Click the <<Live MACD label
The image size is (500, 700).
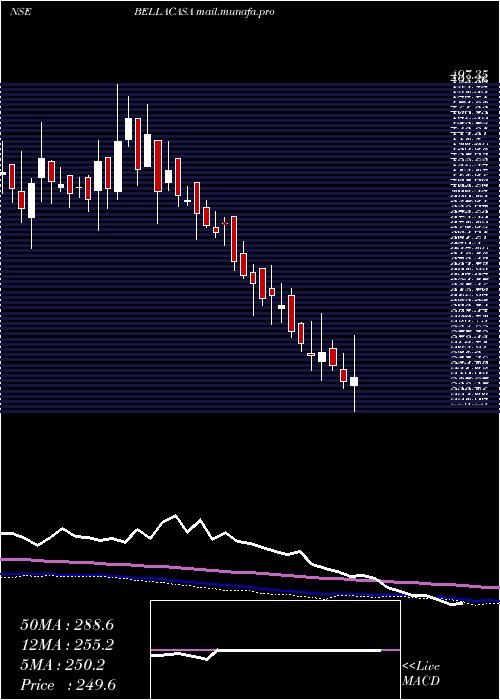(421, 674)
